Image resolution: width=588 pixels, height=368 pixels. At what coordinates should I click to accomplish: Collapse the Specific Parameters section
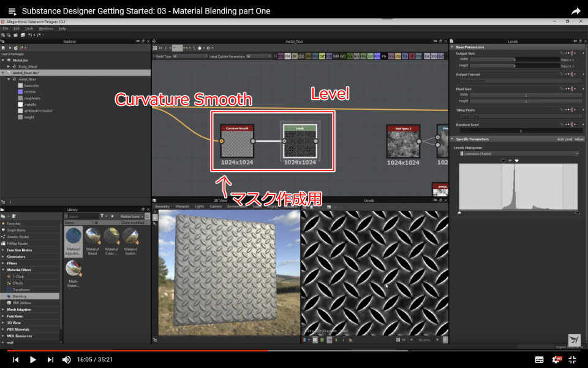pyautogui.click(x=452, y=139)
